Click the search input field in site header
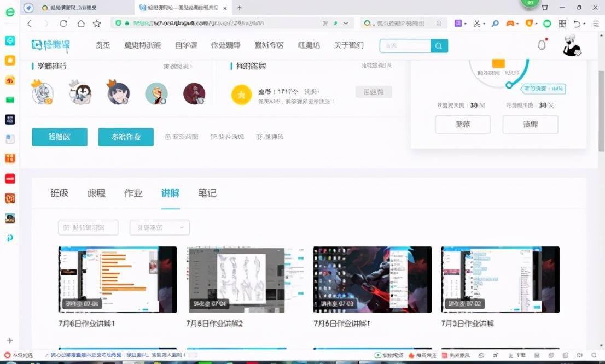 click(405, 46)
